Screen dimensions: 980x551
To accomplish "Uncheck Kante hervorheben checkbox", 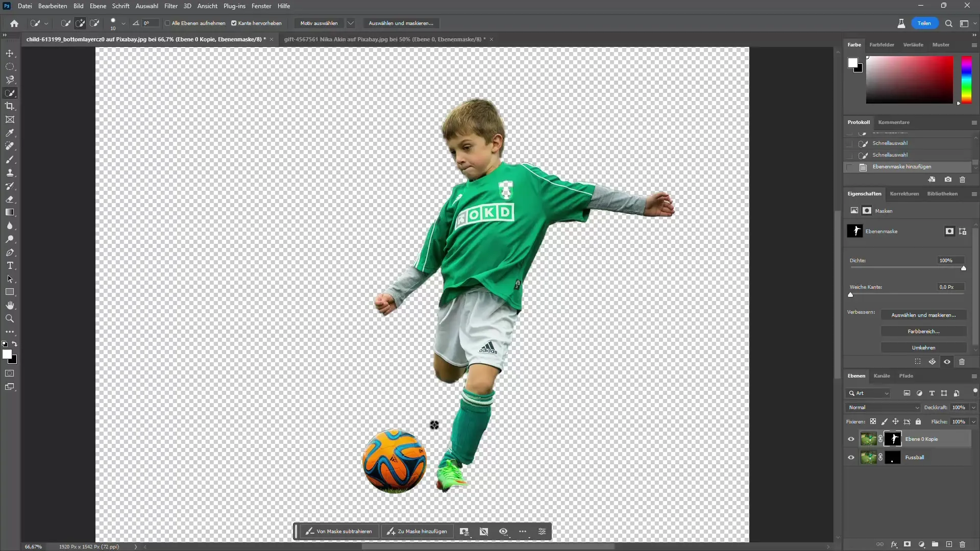I will point(234,23).
